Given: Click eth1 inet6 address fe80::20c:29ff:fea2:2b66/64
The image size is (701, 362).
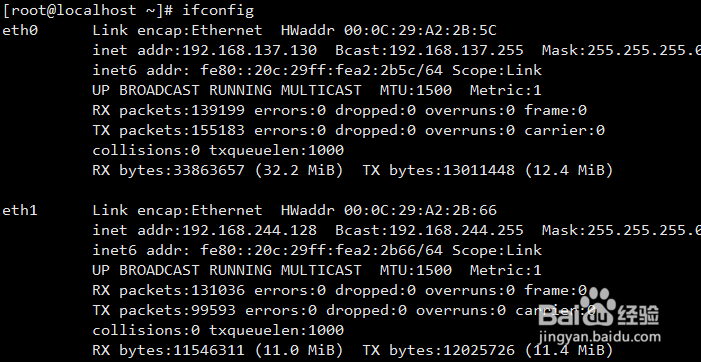Looking at the screenshot, I should pos(321,250).
